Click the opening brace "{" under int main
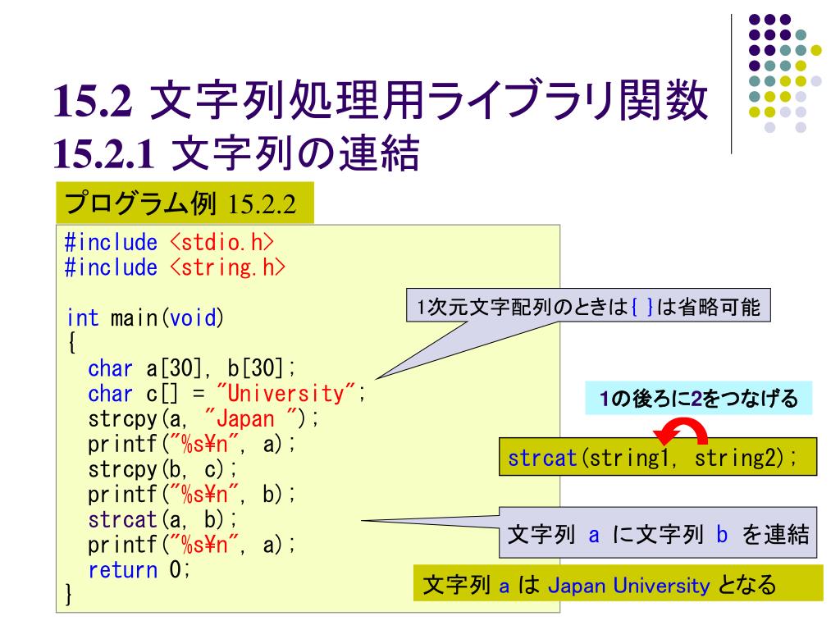The image size is (840, 630). (71, 343)
